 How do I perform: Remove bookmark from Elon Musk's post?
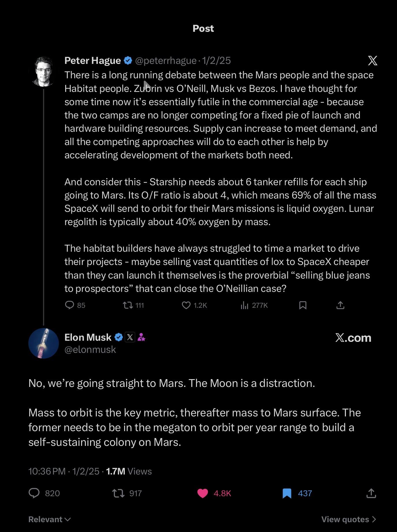[x=287, y=493]
